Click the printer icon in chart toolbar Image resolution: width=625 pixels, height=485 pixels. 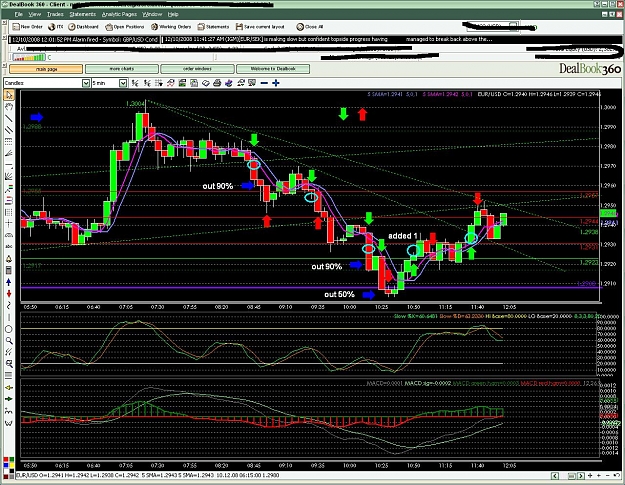point(217,83)
